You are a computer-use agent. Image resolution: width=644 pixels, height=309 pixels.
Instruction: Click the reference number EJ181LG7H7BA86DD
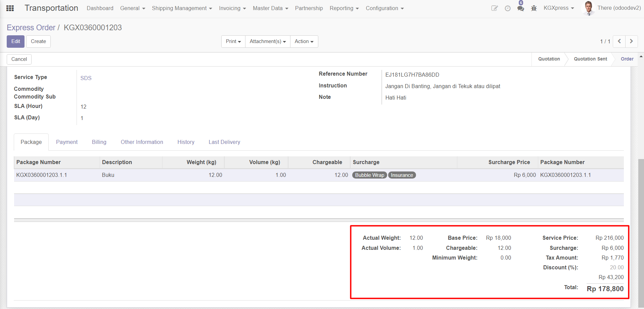coord(412,75)
